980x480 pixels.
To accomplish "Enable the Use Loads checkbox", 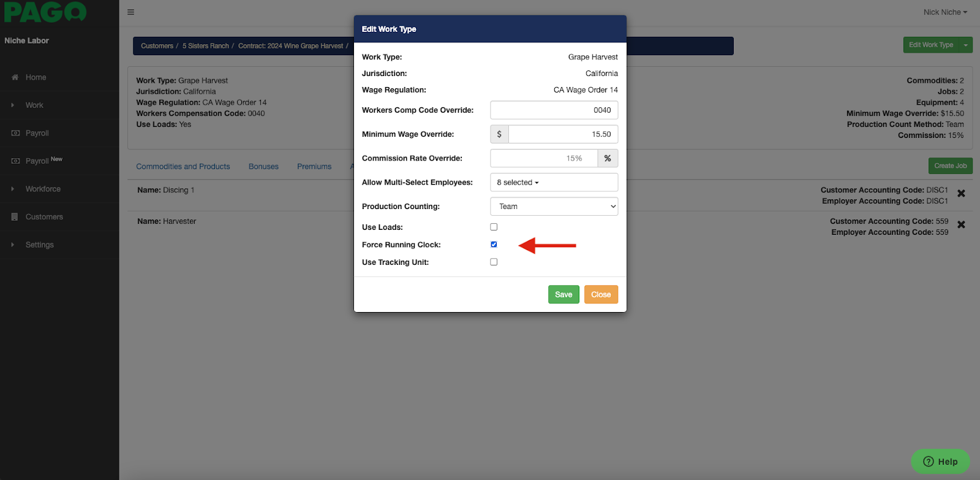I will click(494, 227).
